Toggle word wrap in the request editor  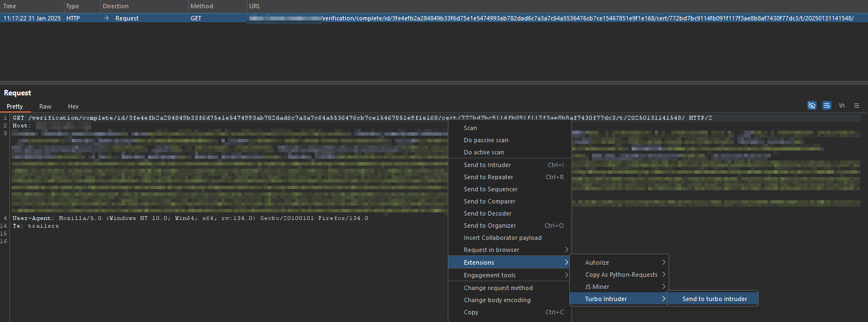point(827,105)
